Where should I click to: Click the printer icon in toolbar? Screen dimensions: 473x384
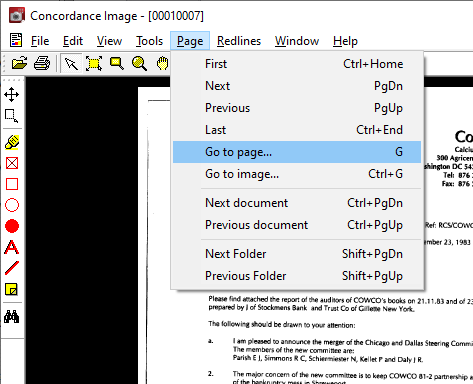(42, 63)
